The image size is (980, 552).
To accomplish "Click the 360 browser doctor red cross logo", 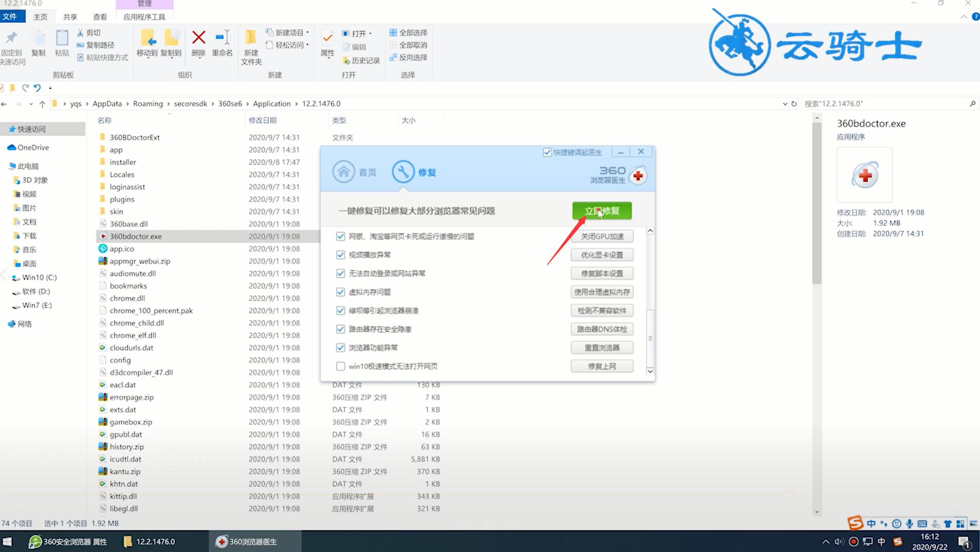I will (x=638, y=176).
